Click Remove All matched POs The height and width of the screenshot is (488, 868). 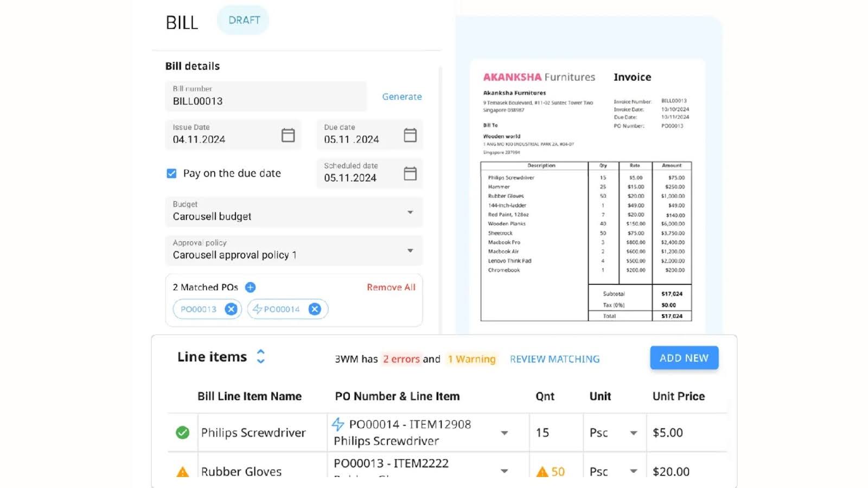tap(391, 287)
